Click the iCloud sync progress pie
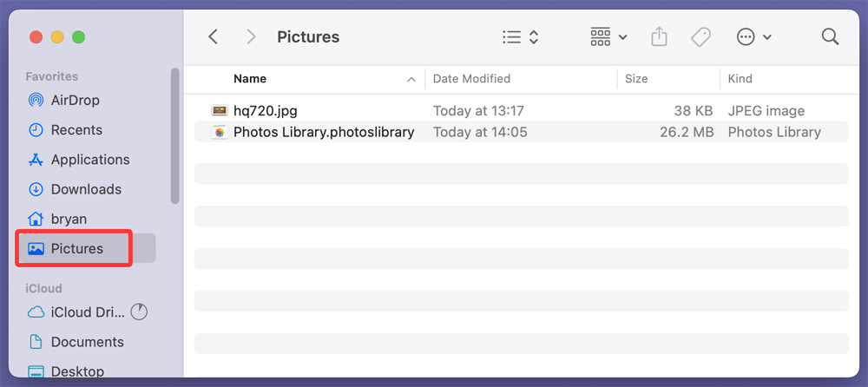Image resolution: width=868 pixels, height=387 pixels. click(x=139, y=312)
